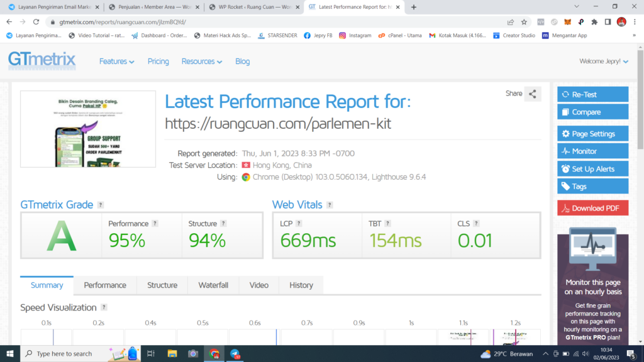Click the Share icon button
This screenshot has height=362, width=644.
point(532,94)
